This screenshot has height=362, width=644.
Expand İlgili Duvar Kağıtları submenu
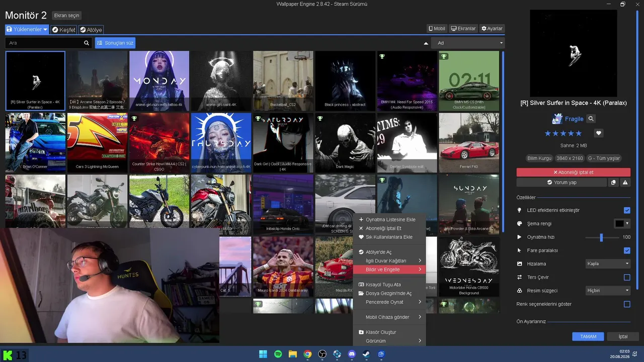click(389, 261)
